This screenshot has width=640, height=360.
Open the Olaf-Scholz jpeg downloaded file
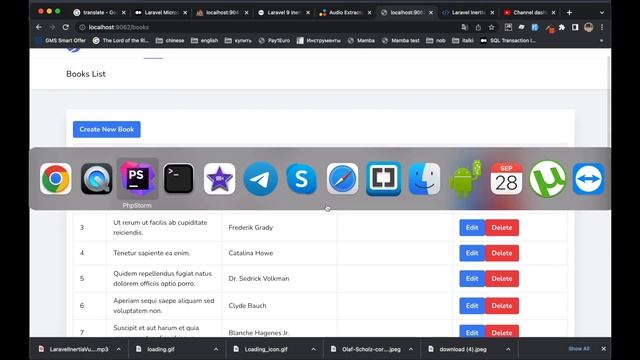tap(367, 349)
